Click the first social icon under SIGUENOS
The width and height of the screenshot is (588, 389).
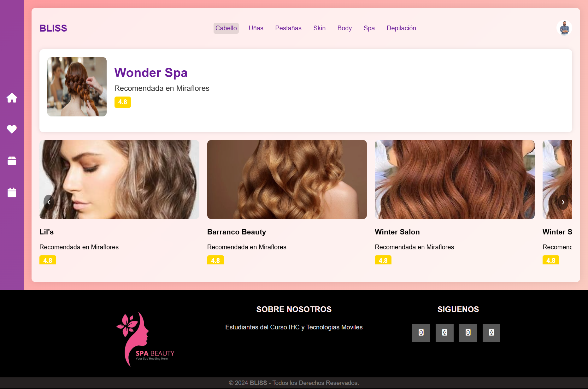pos(421,333)
